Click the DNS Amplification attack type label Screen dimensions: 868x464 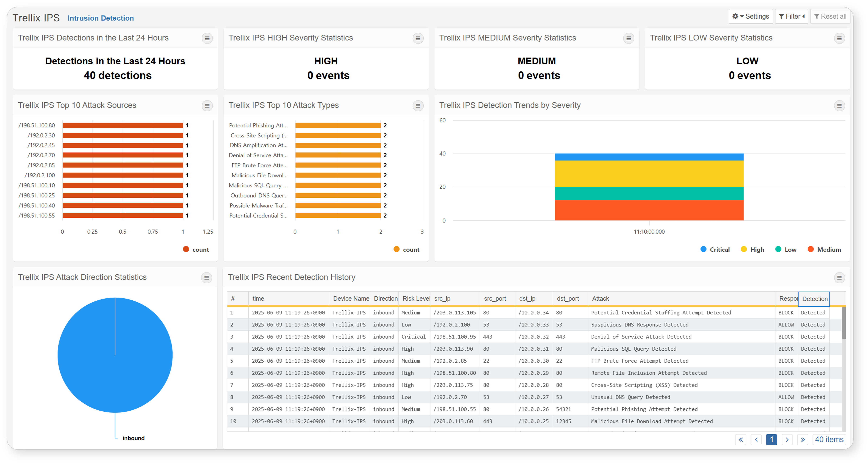tap(258, 145)
